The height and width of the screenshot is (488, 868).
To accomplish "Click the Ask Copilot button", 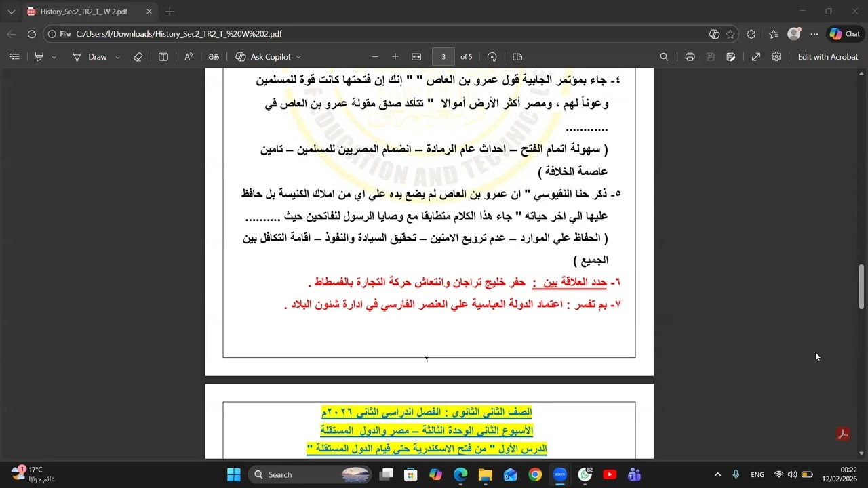I will pyautogui.click(x=263, y=57).
